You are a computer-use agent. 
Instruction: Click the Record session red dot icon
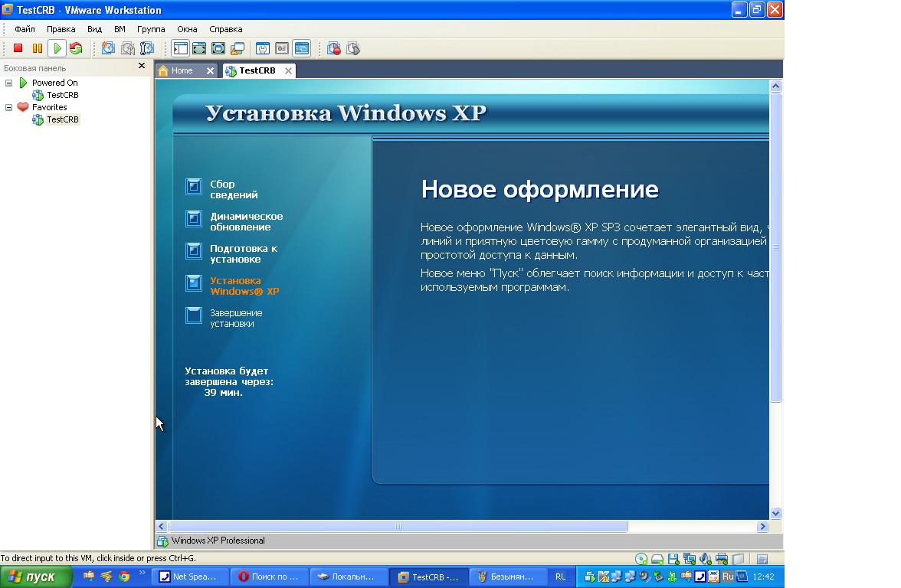334,48
